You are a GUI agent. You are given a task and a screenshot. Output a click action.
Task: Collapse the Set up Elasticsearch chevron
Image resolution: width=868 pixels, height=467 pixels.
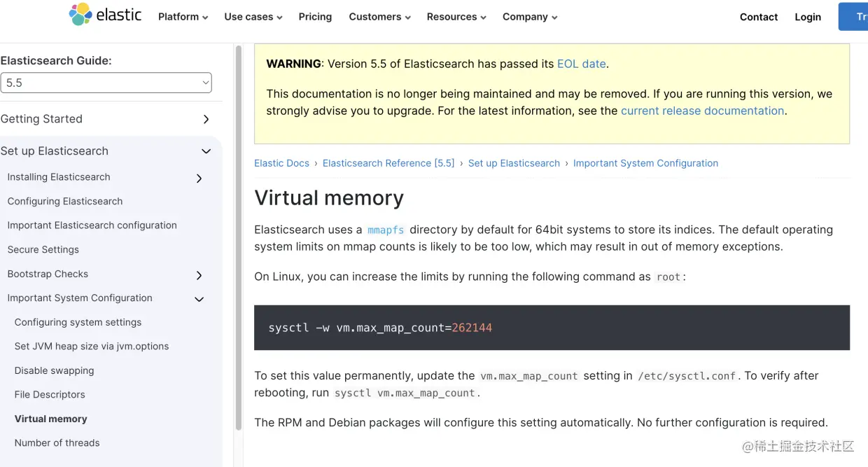pos(206,151)
